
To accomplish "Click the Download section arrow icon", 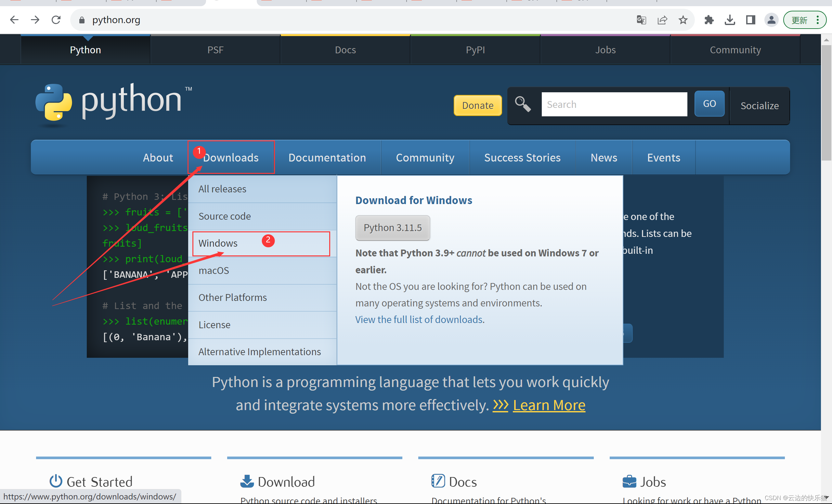I will (247, 481).
